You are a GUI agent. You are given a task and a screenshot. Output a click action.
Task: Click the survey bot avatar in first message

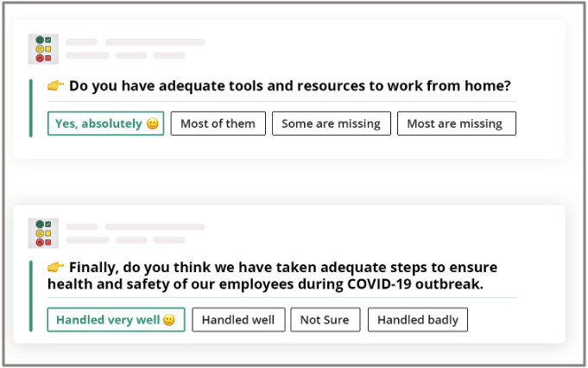tap(43, 49)
